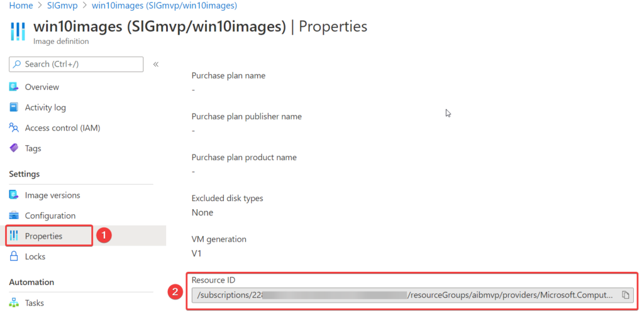Viewport: 644px width, 314px height.
Task: Click the Tasks automation icon
Action: coord(14,303)
